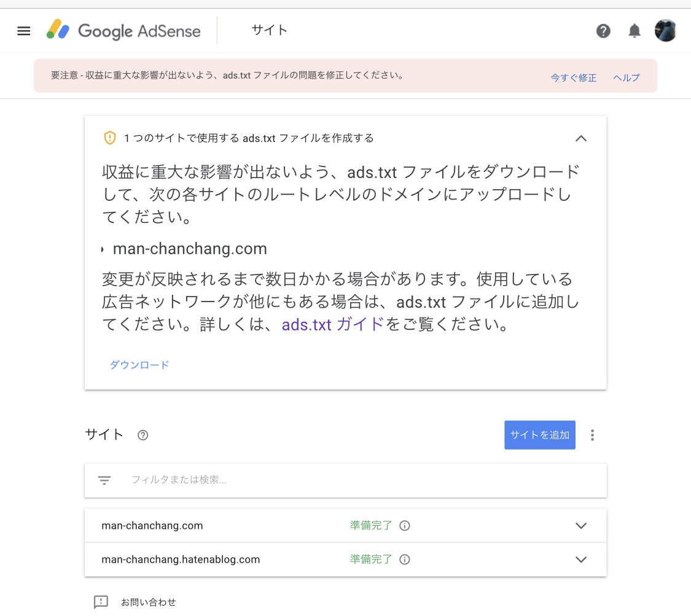This screenshot has width=691, height=616.
Task: Open the account profile avatar
Action: click(x=665, y=31)
